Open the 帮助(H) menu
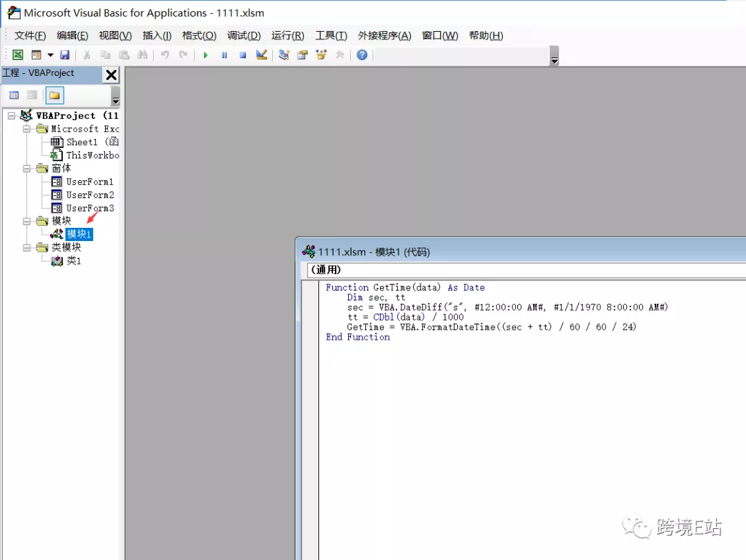Screen dimensions: 746x560 click(x=486, y=36)
